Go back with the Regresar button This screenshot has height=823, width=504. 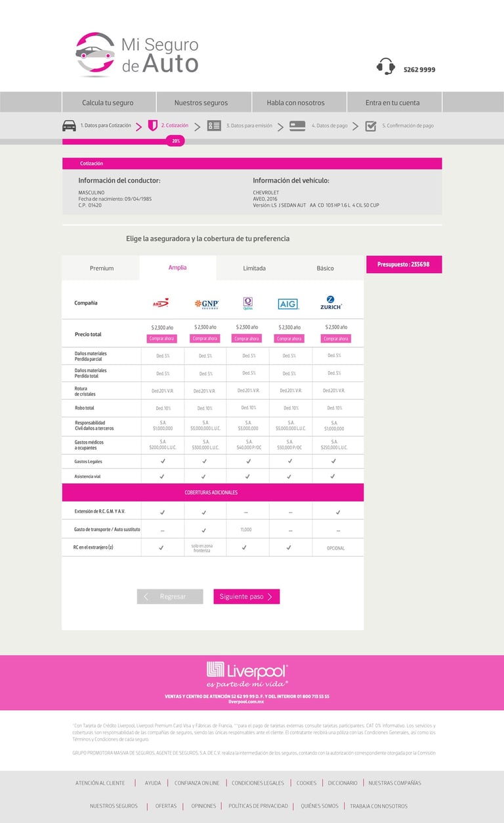click(170, 597)
